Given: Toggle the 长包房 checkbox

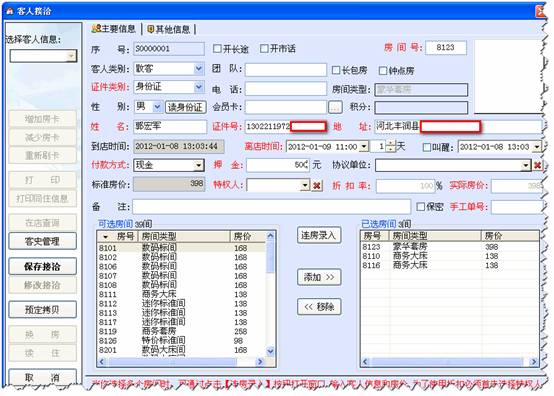Looking at the screenshot, I should (x=336, y=70).
